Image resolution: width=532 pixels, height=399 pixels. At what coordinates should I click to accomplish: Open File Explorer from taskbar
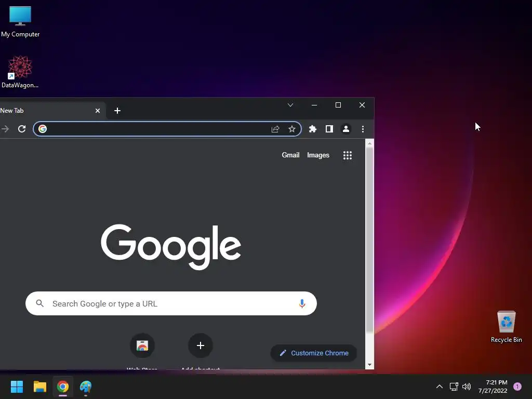[39, 387]
